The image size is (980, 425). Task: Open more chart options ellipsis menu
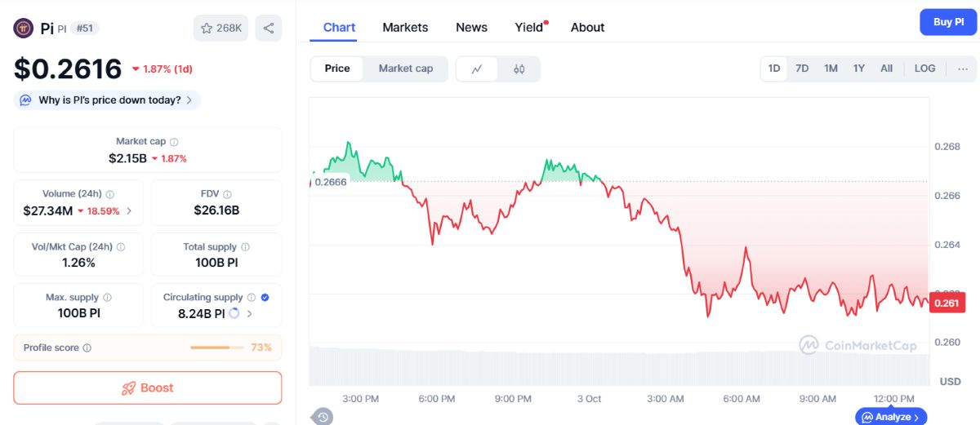click(x=963, y=69)
